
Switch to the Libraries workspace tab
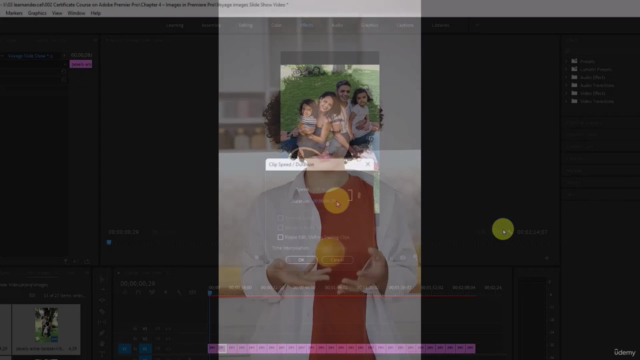pyautogui.click(x=440, y=25)
